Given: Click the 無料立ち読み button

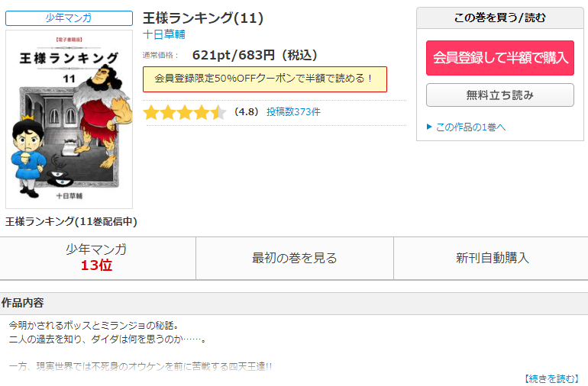Looking at the screenshot, I should pos(500,95).
